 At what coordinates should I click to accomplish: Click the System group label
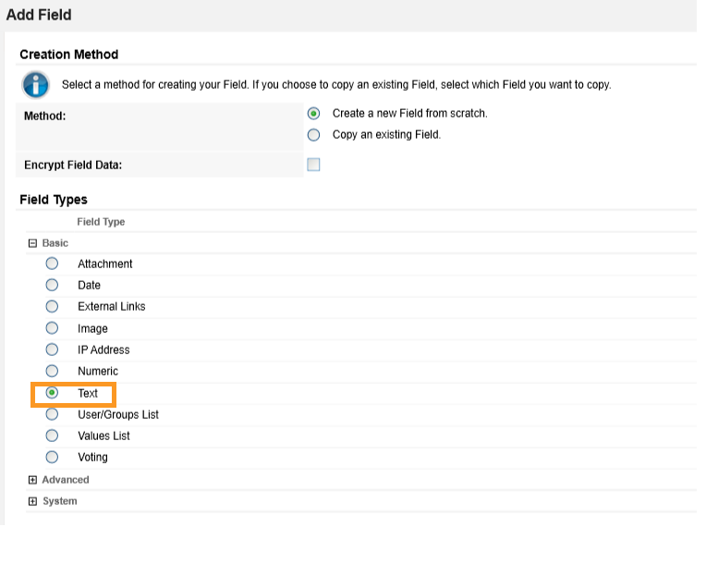[60, 501]
